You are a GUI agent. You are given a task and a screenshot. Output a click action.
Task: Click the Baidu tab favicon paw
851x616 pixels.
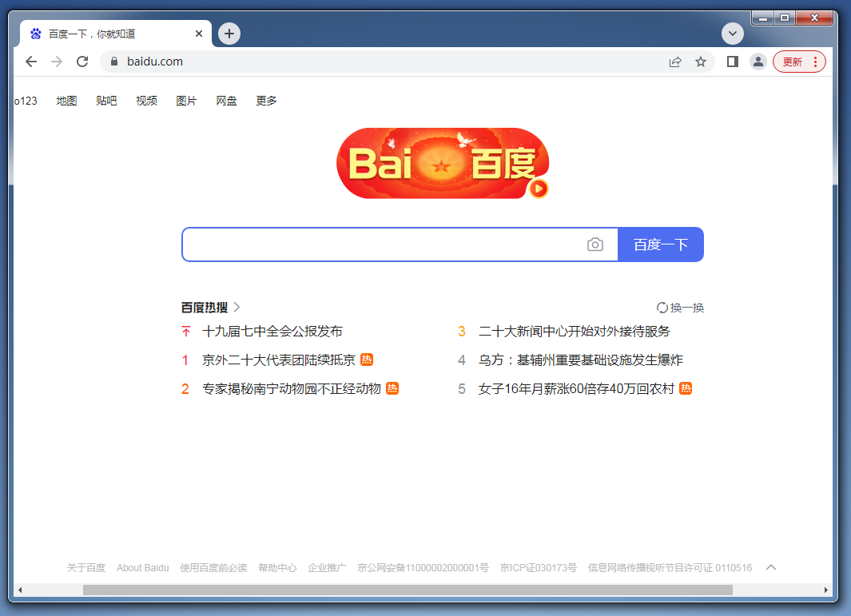point(36,34)
